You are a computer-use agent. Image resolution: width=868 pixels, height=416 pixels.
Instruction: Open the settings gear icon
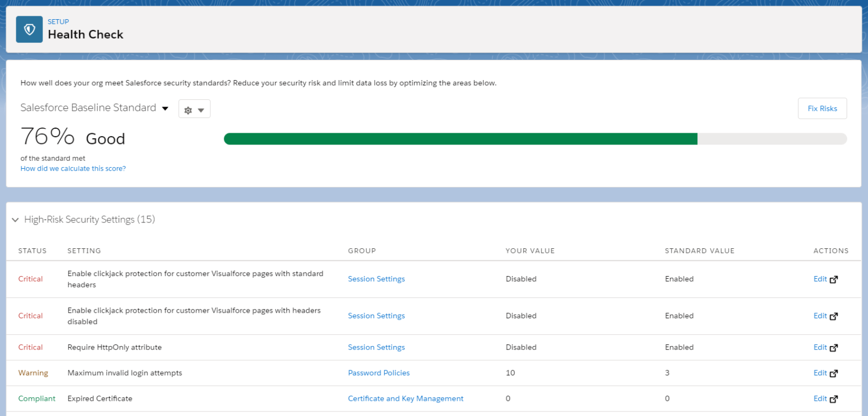pyautogui.click(x=188, y=108)
